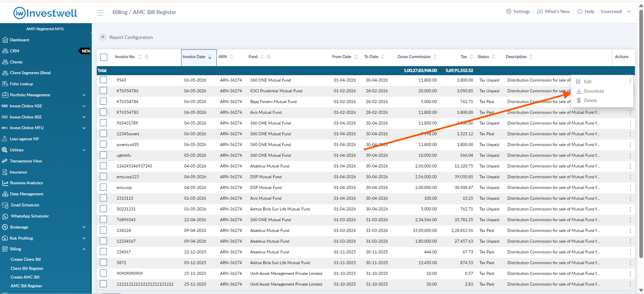644x294 pixels.
Task: Click search icon beside Invoice No.
Action: pos(147,57)
